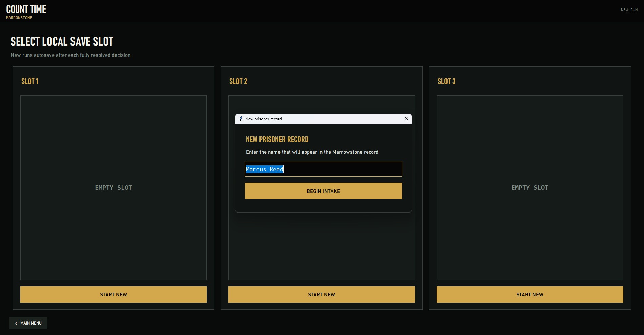The width and height of the screenshot is (644, 335).
Task: Start a new run in Slot 2
Action: [321, 294]
